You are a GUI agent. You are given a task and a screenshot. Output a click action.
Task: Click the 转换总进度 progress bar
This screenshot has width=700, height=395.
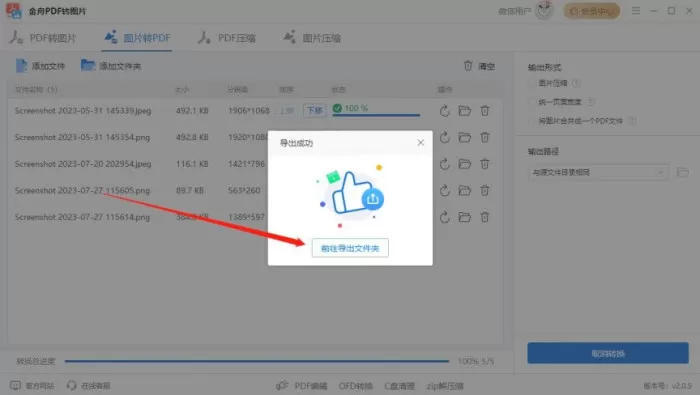click(257, 361)
